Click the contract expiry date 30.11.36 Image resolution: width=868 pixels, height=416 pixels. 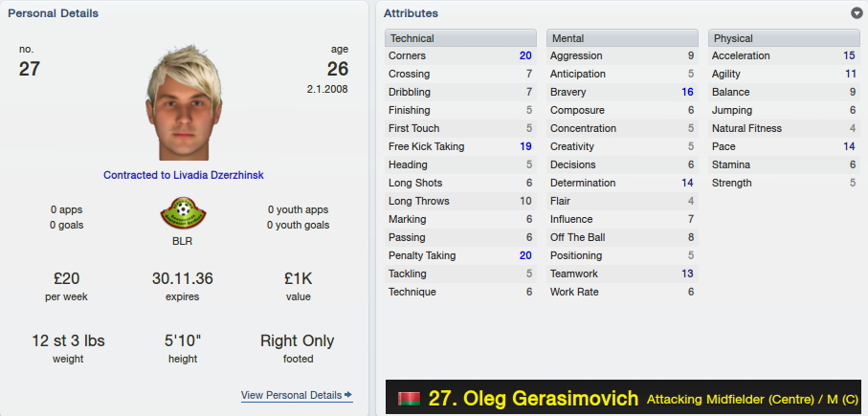tap(183, 278)
